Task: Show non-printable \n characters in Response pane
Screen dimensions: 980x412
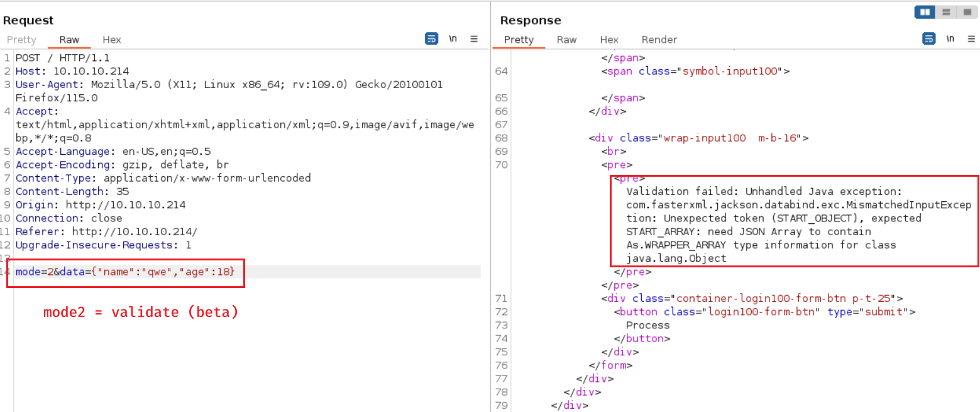Action: pyautogui.click(x=950, y=39)
